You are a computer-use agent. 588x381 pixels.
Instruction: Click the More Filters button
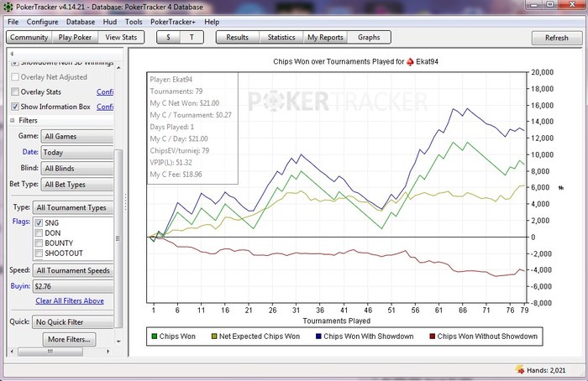point(69,339)
